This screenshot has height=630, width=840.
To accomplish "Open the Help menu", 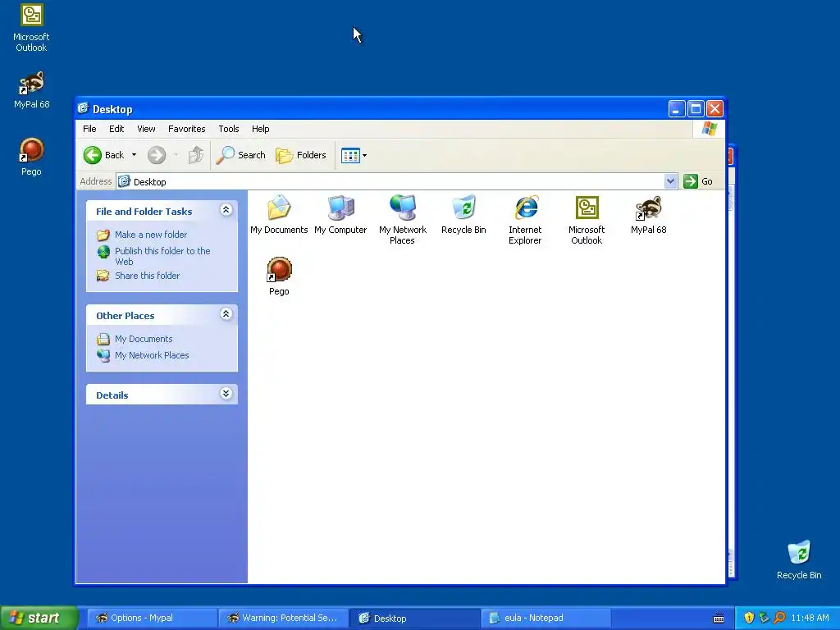I will point(260,129).
